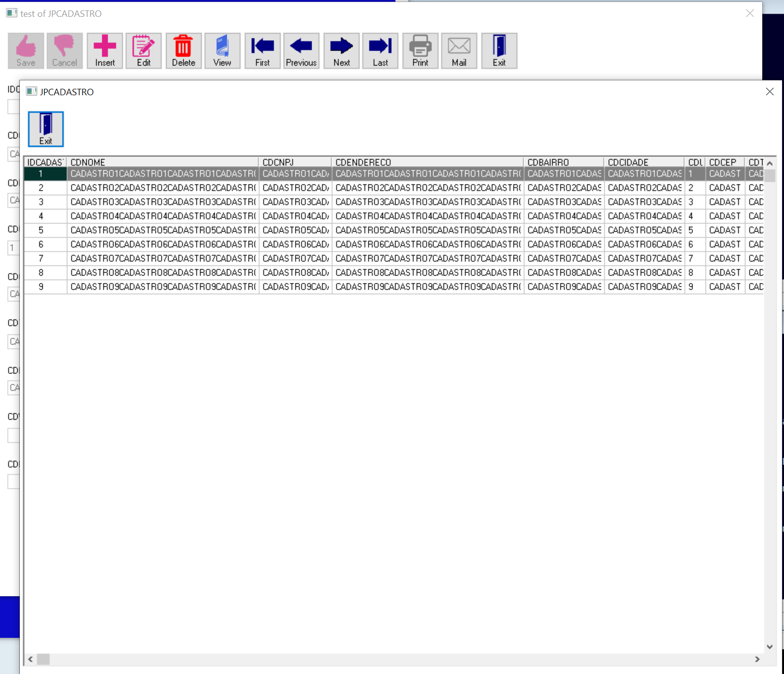Click CDNOME cell starting CADASTRO09
This screenshot has height=674, width=784.
point(163,287)
